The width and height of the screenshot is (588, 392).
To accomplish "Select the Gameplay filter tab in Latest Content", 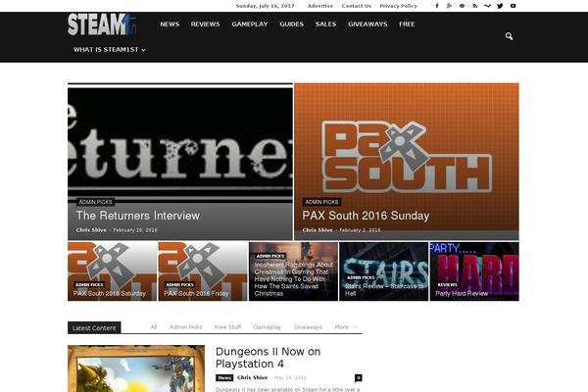I will (x=268, y=327).
